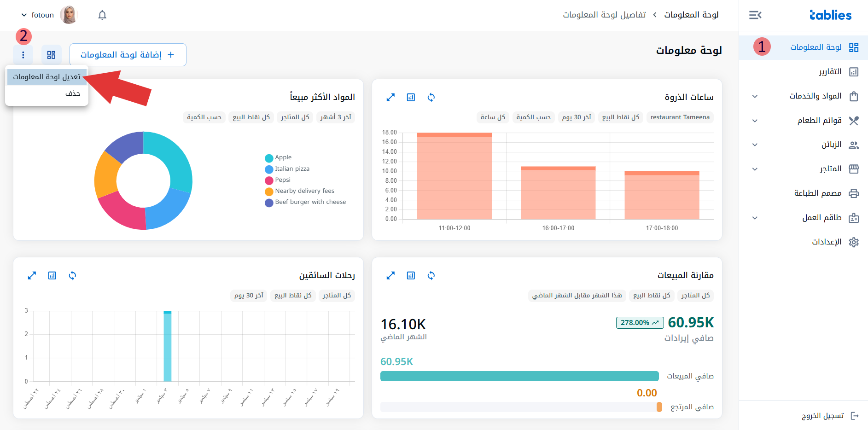Viewport: 868px width, 430px height.
Task: Toggle Beef burger with cheese legend item
Action: coord(305,202)
